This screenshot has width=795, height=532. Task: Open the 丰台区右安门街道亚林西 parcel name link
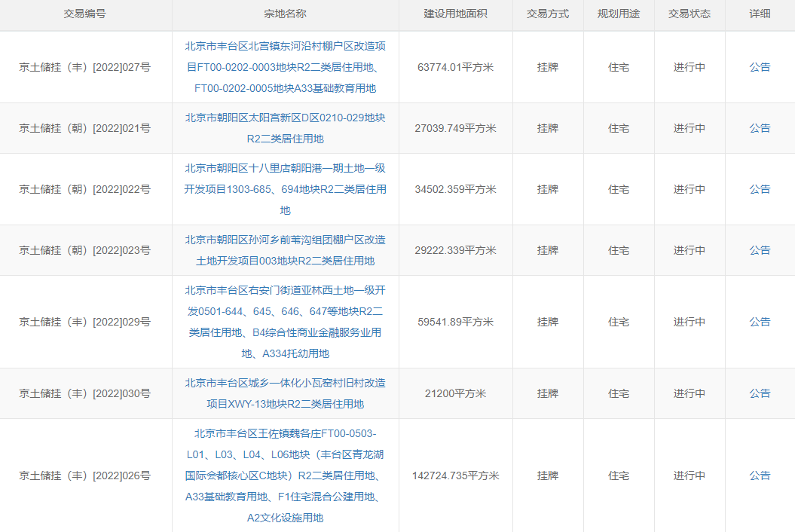click(x=285, y=322)
